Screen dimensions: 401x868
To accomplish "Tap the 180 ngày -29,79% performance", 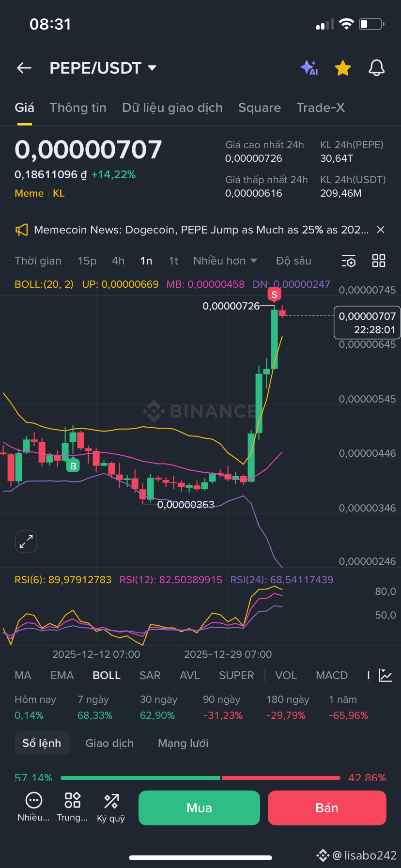I will (x=288, y=707).
